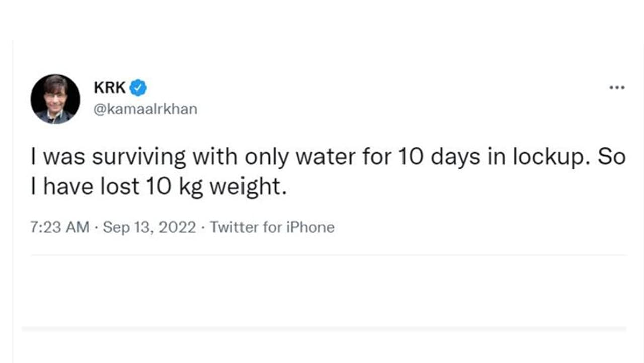This screenshot has width=644, height=363.
Task: Click "10 days" in the tweet text
Action: tap(432, 157)
